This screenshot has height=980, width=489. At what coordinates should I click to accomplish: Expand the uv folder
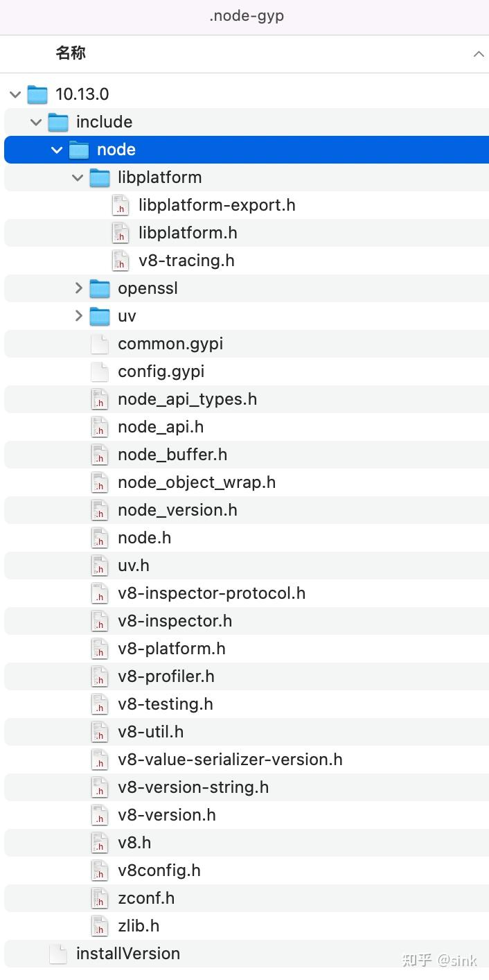click(78, 316)
